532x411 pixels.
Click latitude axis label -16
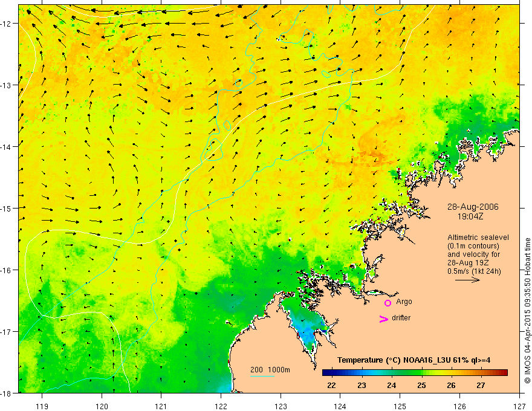pyautogui.click(x=7, y=270)
